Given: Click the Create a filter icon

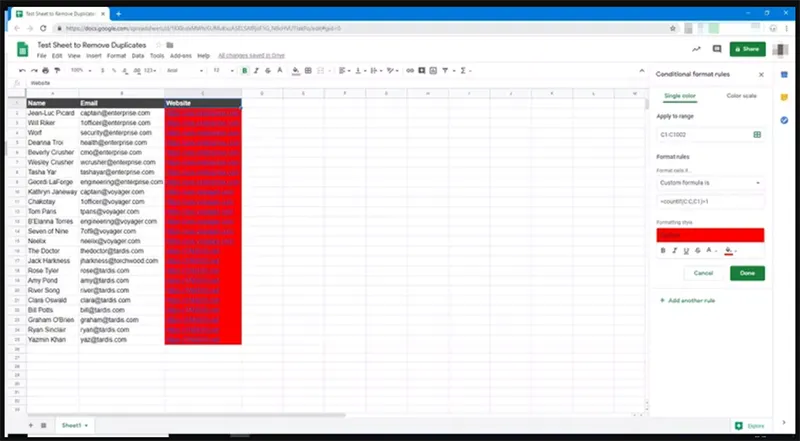Looking at the screenshot, I should coord(445,70).
